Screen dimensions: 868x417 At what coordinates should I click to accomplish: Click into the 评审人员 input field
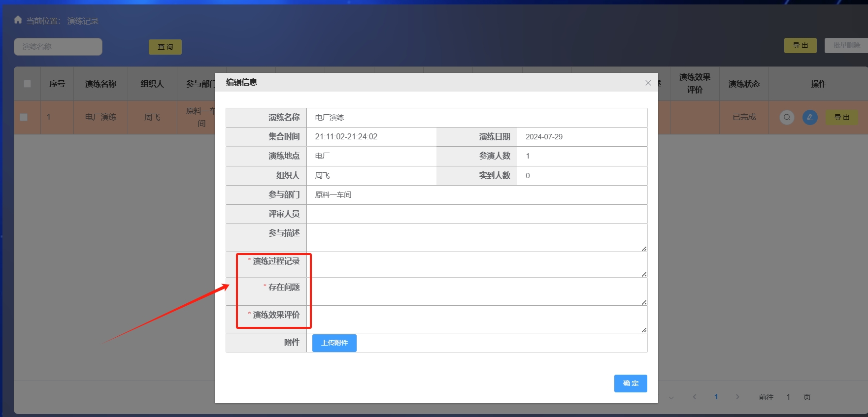[x=476, y=214]
